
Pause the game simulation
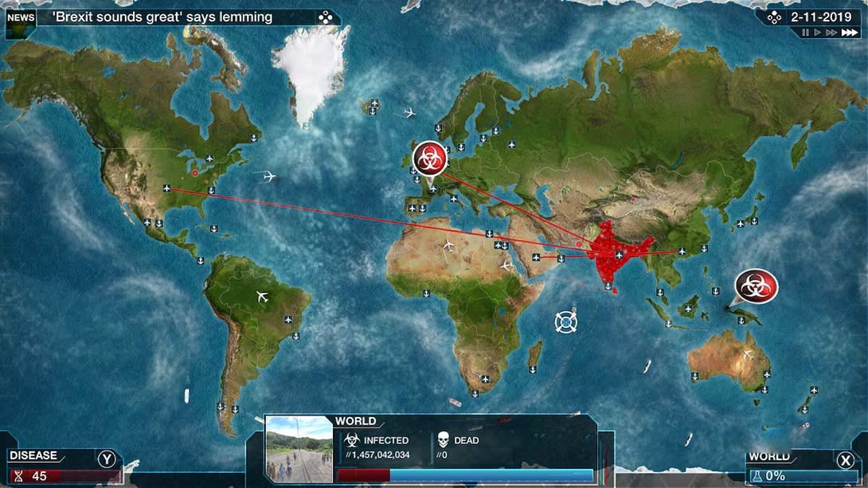tap(805, 33)
